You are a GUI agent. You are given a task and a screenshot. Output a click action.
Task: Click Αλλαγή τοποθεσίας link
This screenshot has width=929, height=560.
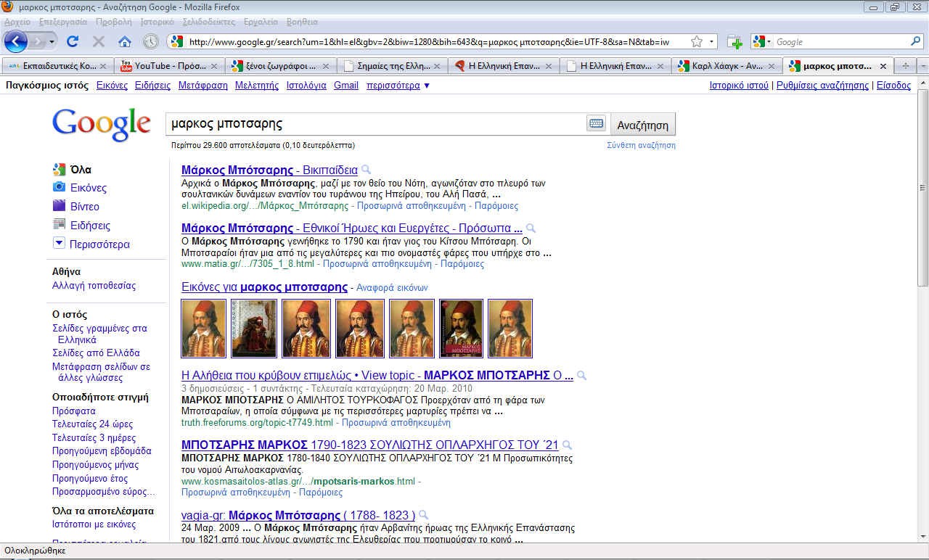94,286
